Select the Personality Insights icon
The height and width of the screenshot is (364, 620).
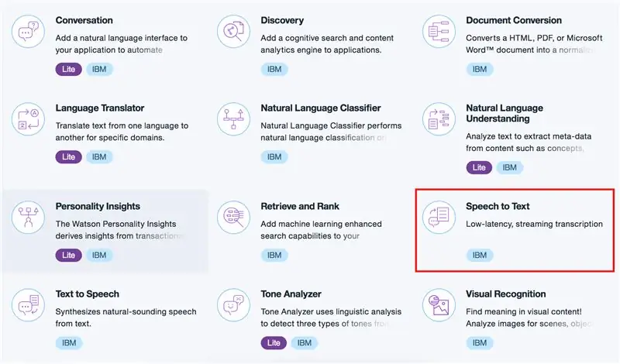[x=28, y=217]
